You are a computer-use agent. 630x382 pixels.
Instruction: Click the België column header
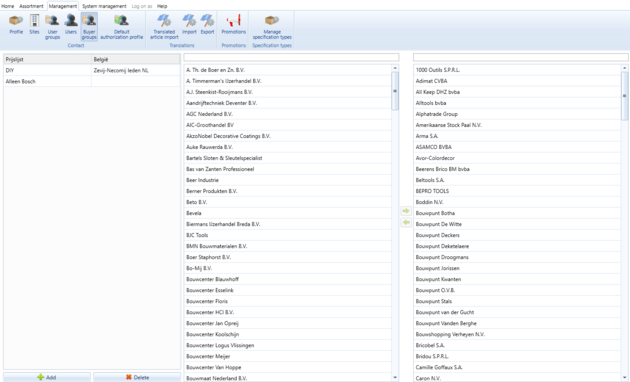[x=136, y=59]
